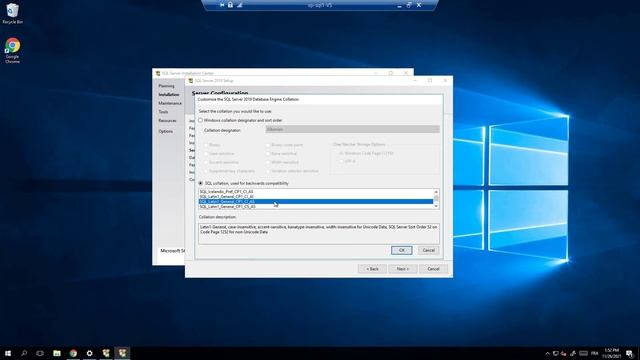The width and height of the screenshot is (640, 360).
Task: Open File Explorer from the taskbar
Action: tap(57, 353)
